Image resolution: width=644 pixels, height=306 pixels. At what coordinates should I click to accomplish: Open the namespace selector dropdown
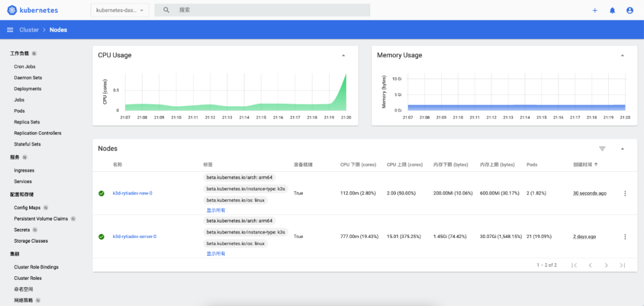(120, 10)
